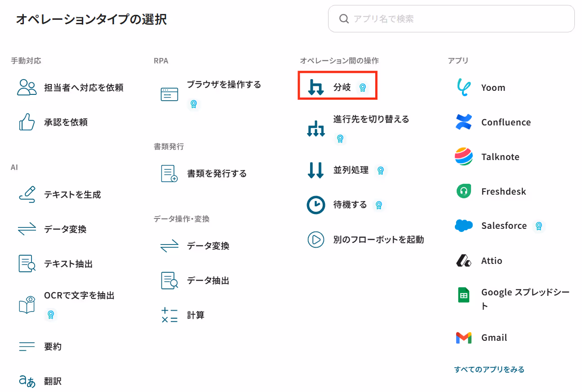Click the premium badge next to 並列処理
Image resolution: width=582 pixels, height=392 pixels.
[381, 170]
